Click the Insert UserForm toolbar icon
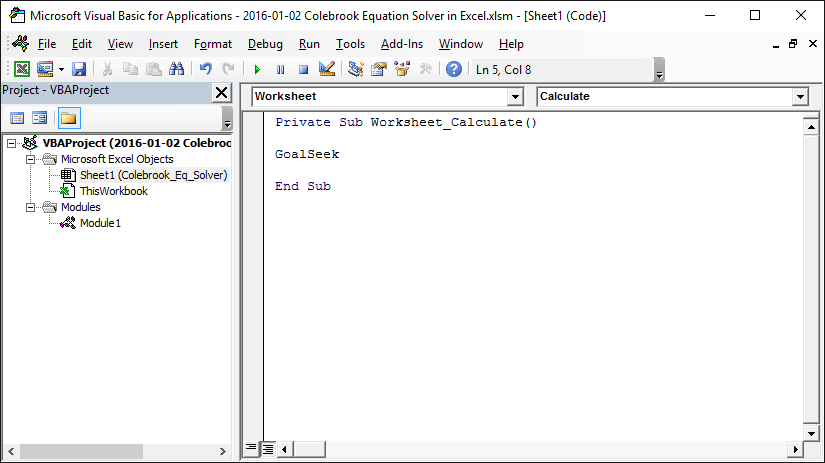 (45, 69)
